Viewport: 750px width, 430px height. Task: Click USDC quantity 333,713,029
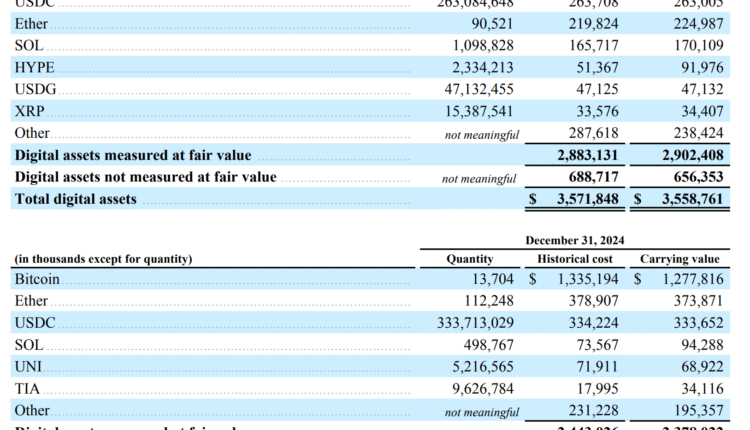469,323
